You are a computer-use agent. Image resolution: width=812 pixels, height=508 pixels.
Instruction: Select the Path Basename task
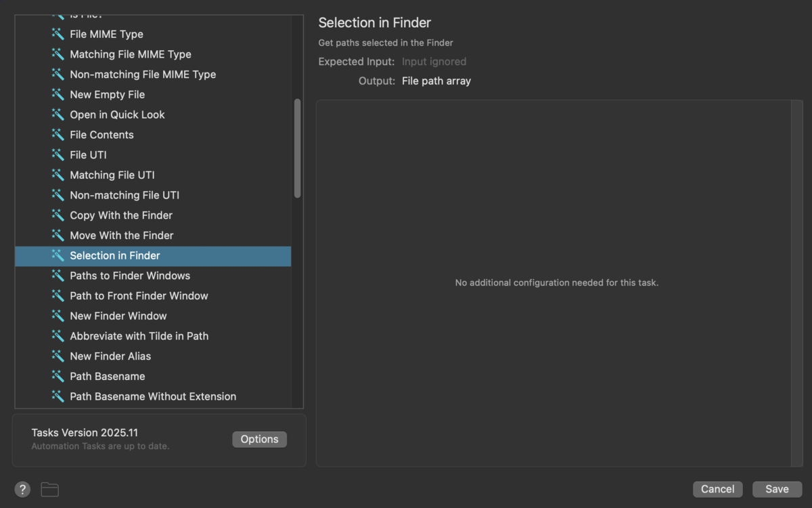click(x=153, y=376)
